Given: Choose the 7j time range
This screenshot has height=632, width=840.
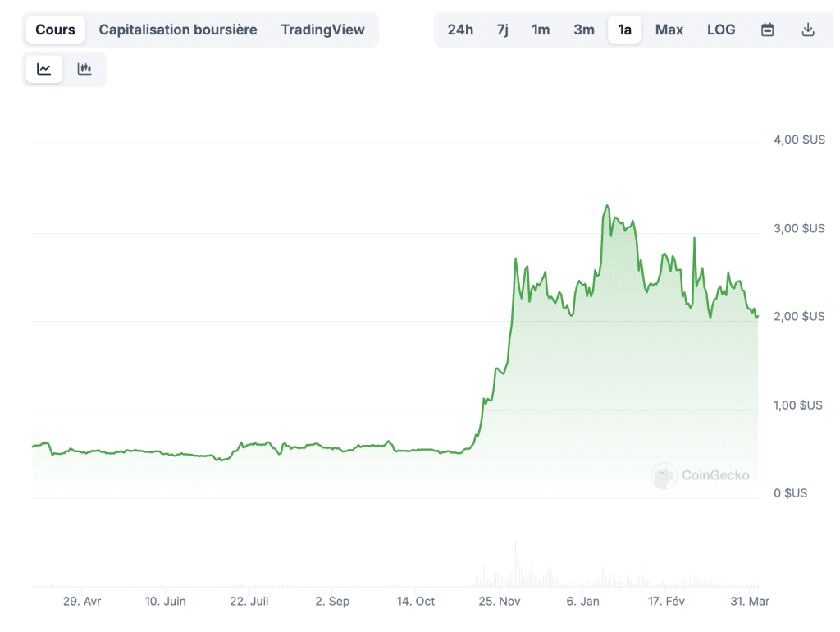Looking at the screenshot, I should pos(503,30).
